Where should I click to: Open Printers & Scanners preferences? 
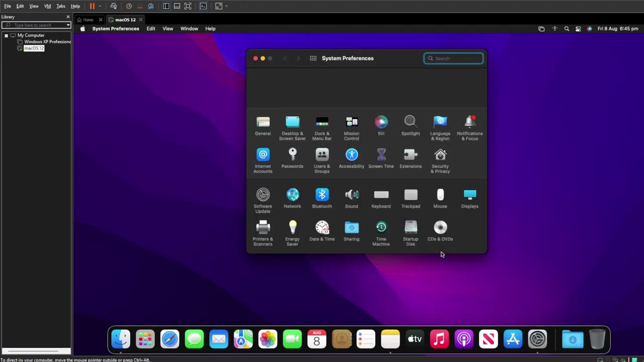pyautogui.click(x=263, y=233)
